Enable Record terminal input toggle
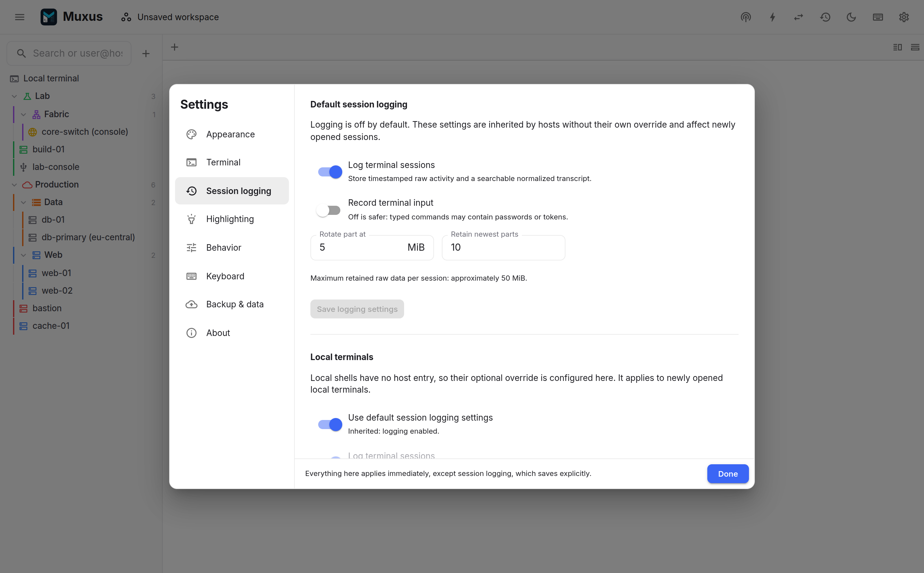Viewport: 924px width, 573px height. tap(329, 210)
